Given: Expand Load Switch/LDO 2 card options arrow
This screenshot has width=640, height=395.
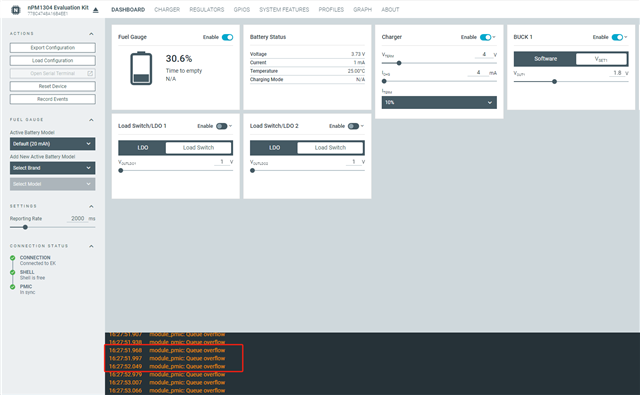Looking at the screenshot, I should coord(362,126).
